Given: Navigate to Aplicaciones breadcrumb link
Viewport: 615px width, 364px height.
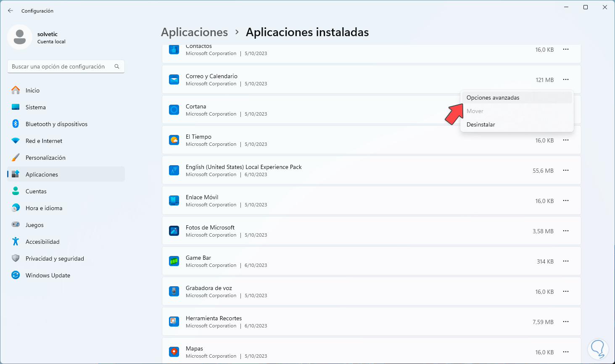Looking at the screenshot, I should 194,32.
